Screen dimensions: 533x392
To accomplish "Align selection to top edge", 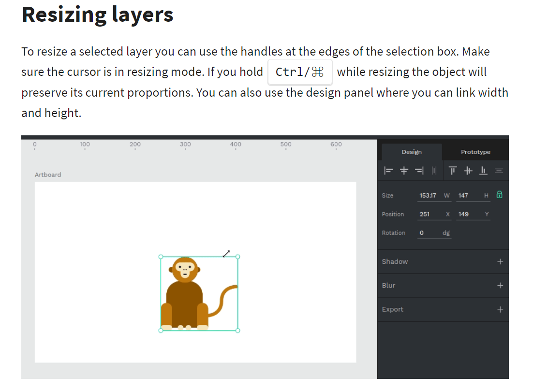I will [x=452, y=171].
